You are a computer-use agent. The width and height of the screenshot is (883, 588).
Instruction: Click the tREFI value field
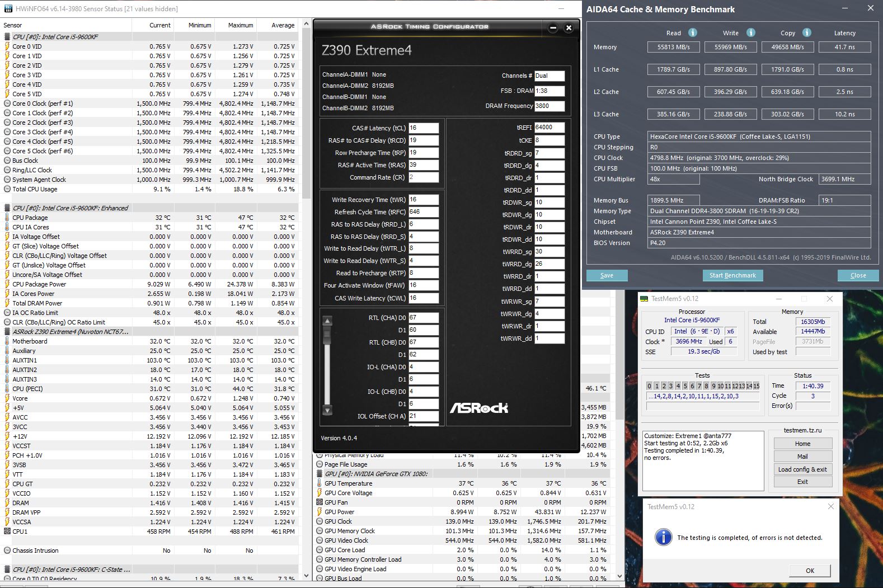(x=549, y=127)
